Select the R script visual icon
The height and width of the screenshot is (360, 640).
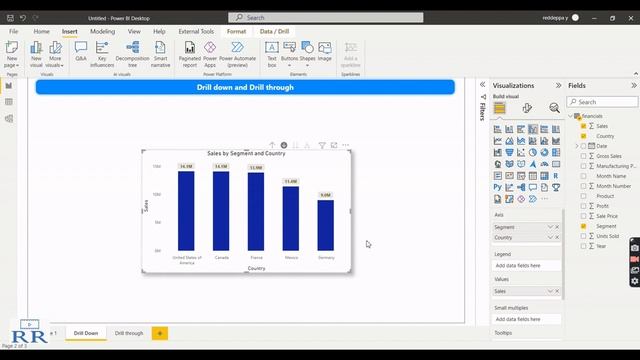[556, 176]
